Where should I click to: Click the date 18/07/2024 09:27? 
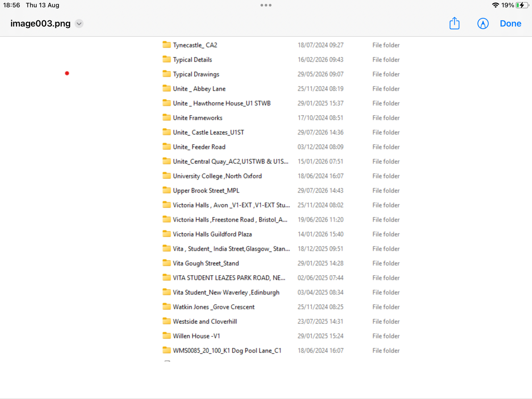tap(321, 45)
